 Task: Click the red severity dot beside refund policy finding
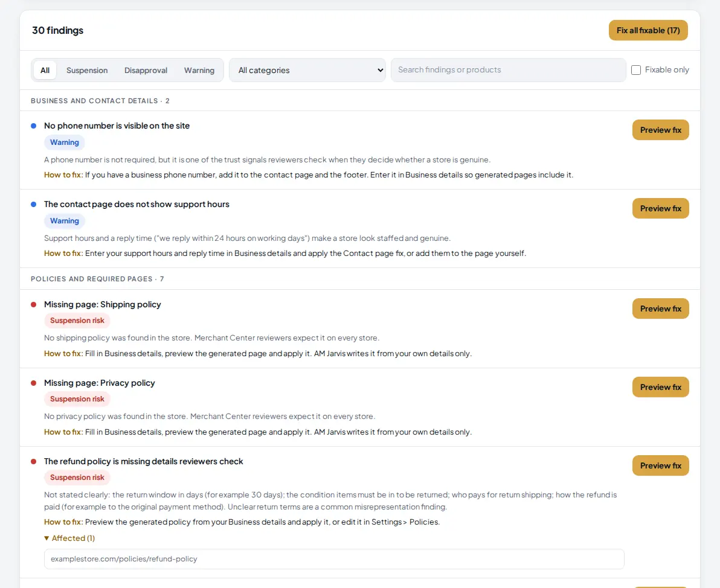click(x=33, y=461)
